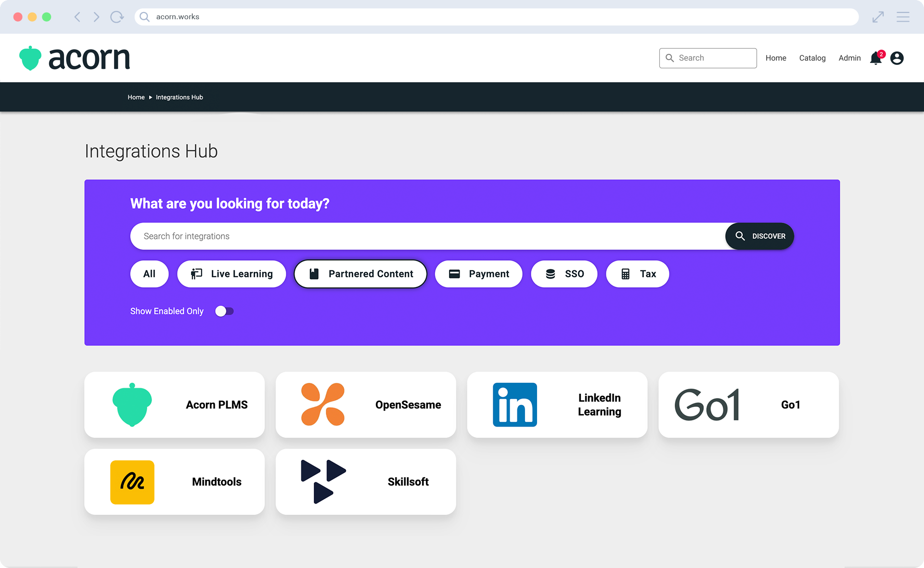Open the Catalog menu item
The width and height of the screenshot is (924, 568).
click(x=812, y=58)
